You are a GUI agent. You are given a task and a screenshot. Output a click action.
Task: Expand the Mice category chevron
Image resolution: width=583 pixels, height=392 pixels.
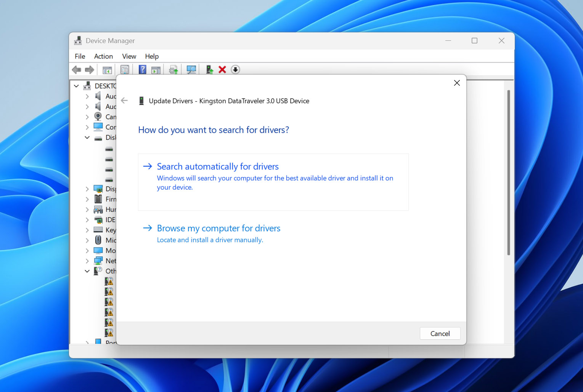pos(87,240)
